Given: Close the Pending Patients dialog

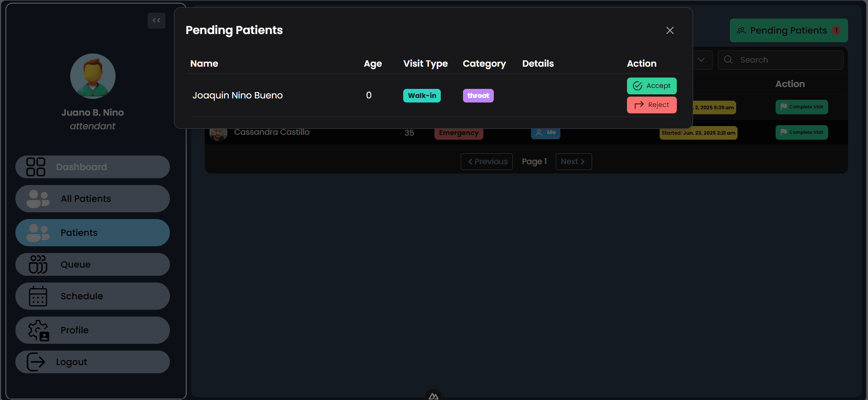Looking at the screenshot, I should pos(670,30).
